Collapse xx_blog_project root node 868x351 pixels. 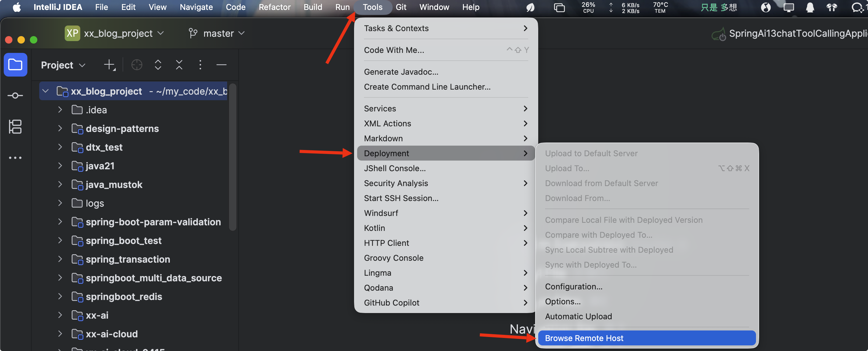[45, 91]
